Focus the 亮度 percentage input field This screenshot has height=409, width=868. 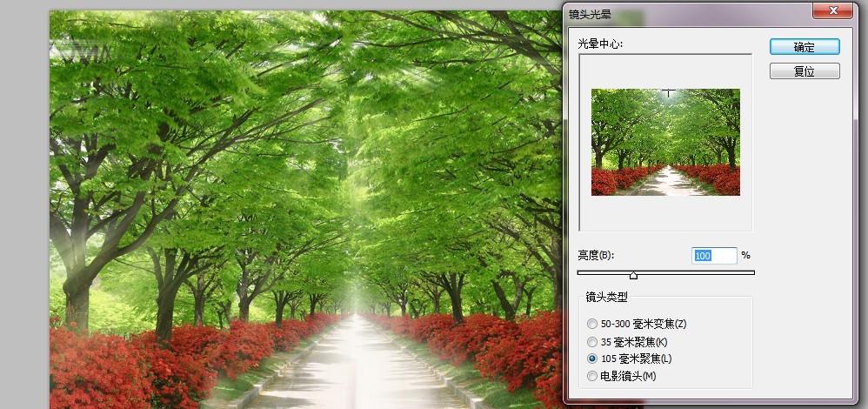pos(713,256)
